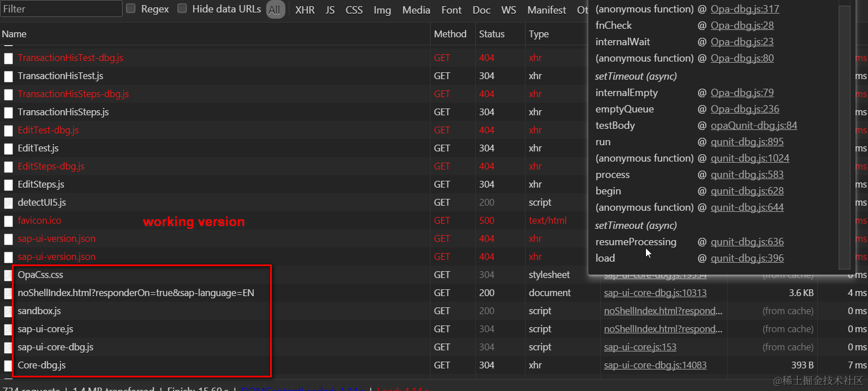
Task: Enable the Regex checkbox
Action: (x=131, y=8)
